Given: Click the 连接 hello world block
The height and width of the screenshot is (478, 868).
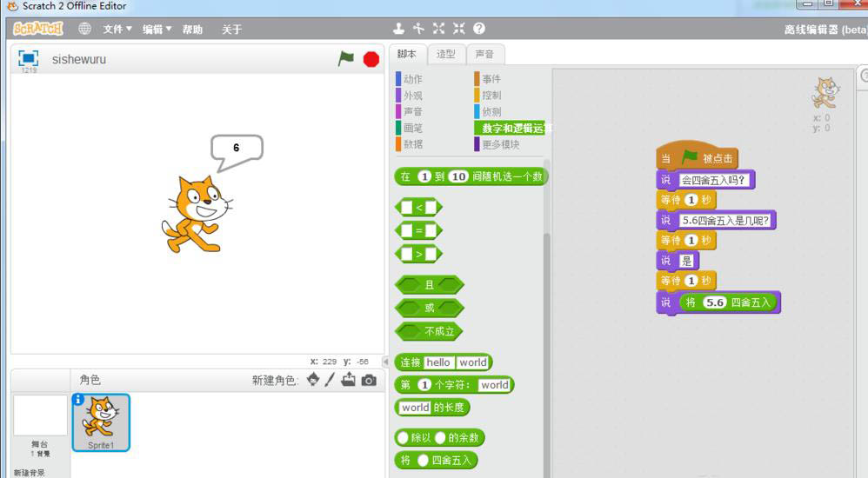Looking at the screenshot, I should tap(444, 362).
